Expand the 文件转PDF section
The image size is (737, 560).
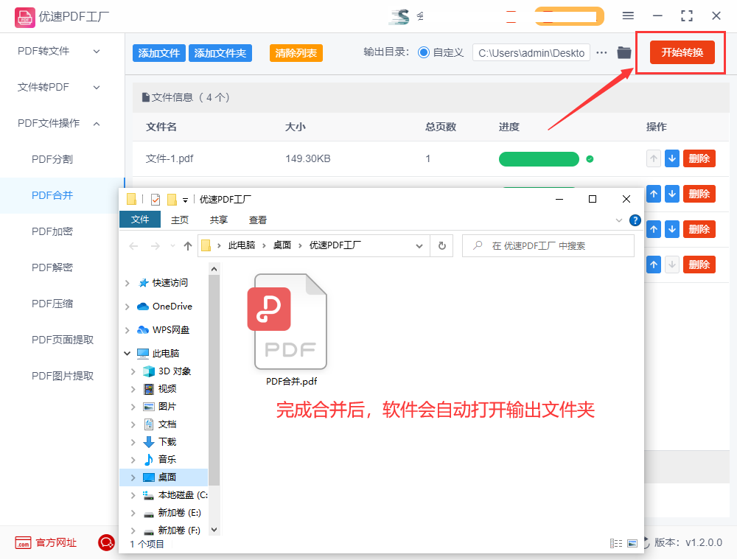pyautogui.click(x=59, y=87)
